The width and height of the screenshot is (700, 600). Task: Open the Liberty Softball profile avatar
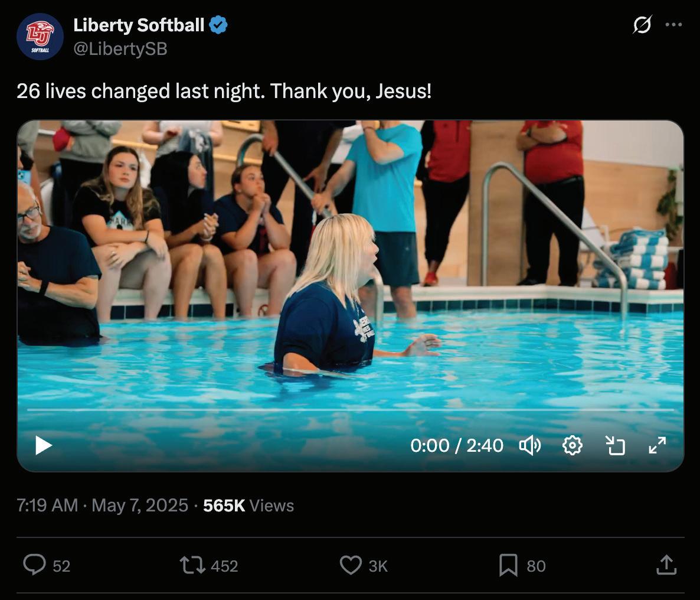coord(40,37)
